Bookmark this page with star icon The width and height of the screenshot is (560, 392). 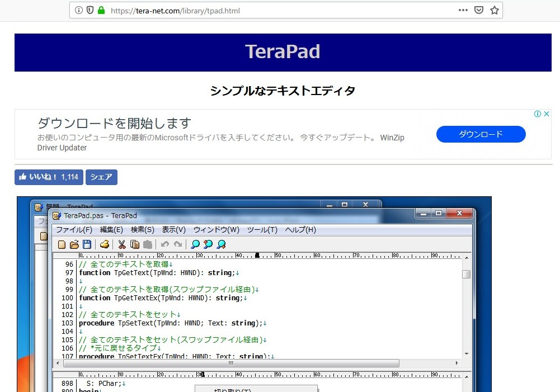(x=495, y=11)
